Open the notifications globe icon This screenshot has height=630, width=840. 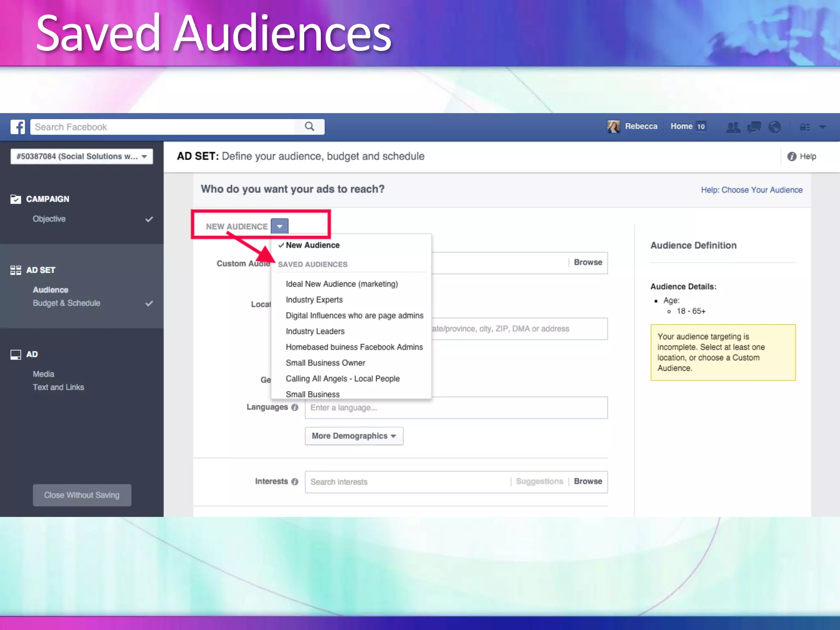pos(774,127)
